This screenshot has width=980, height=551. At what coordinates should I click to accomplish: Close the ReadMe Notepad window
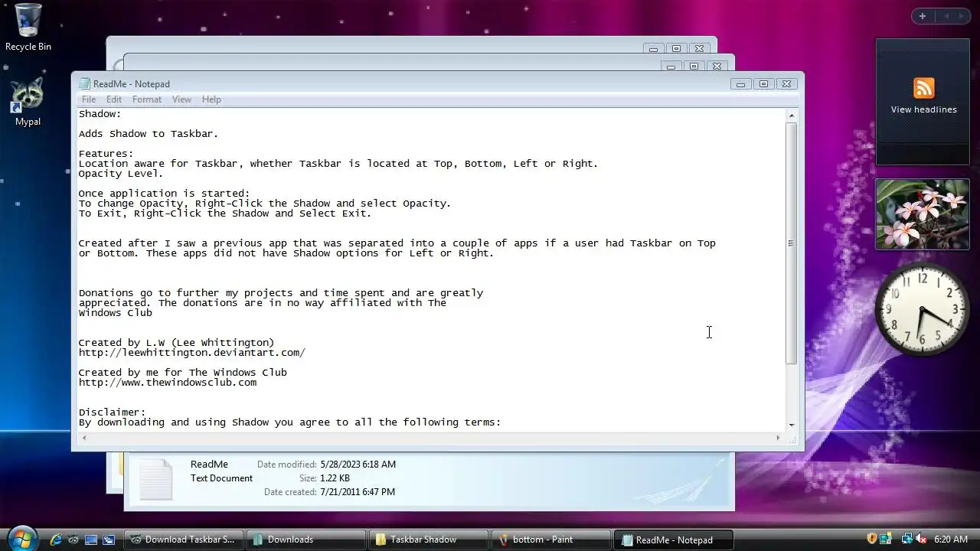786,84
